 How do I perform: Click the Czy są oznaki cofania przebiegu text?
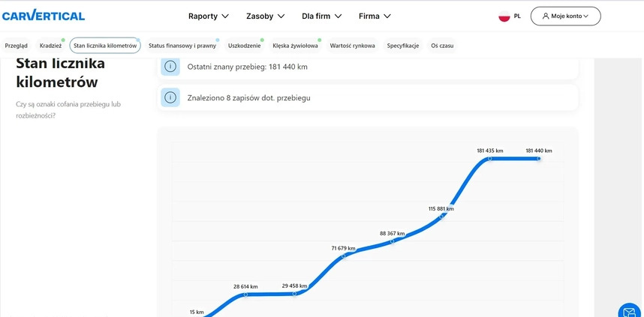click(68, 110)
